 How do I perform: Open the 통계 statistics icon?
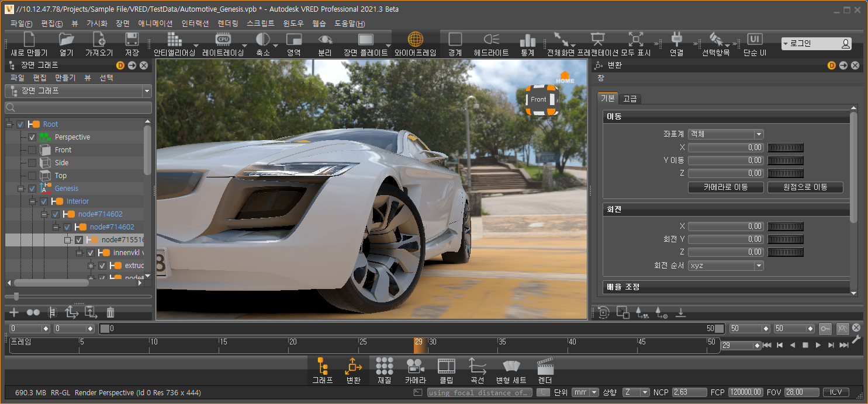527,40
